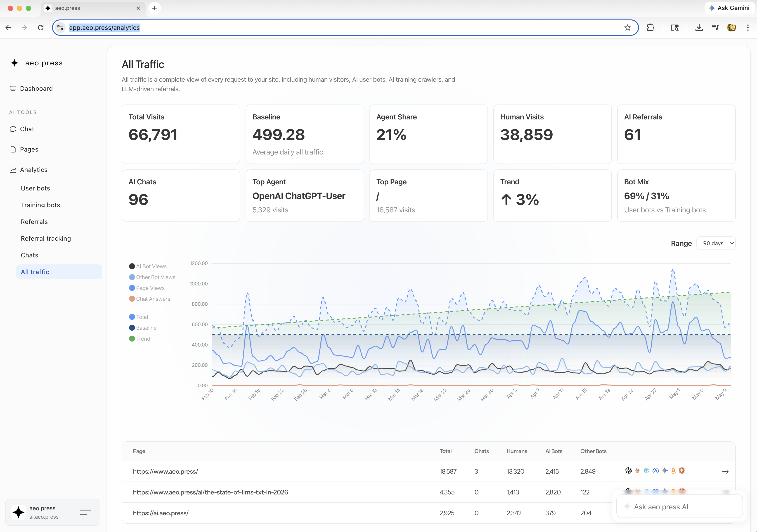The height and width of the screenshot is (532, 757).
Task: Click the aeo.press account avatar logo
Action: [19, 512]
